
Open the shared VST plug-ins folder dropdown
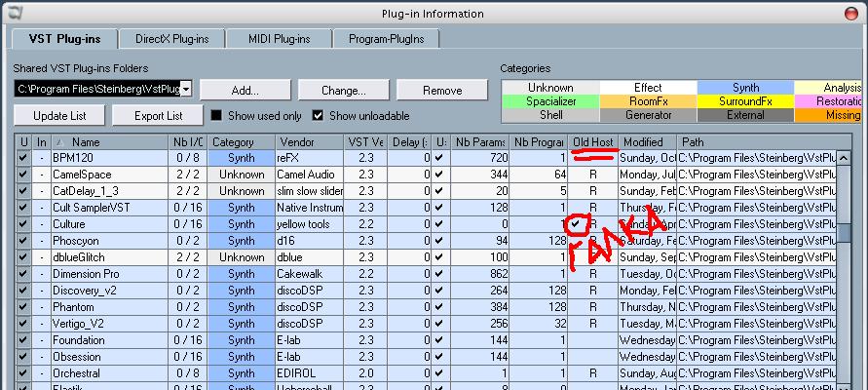pos(186,89)
